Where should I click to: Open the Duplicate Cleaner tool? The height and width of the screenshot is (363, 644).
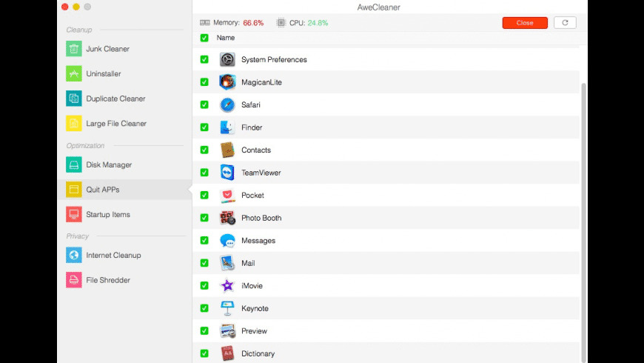(x=115, y=99)
